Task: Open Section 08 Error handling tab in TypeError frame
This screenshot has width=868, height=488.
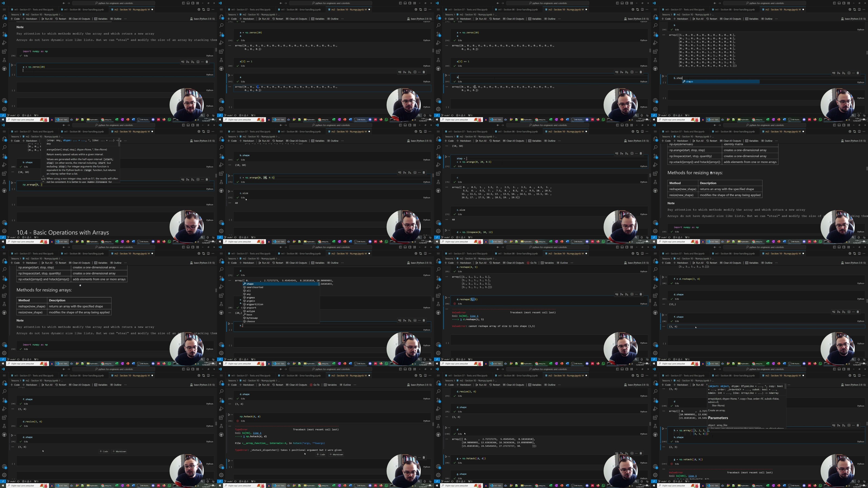Action: [301, 375]
